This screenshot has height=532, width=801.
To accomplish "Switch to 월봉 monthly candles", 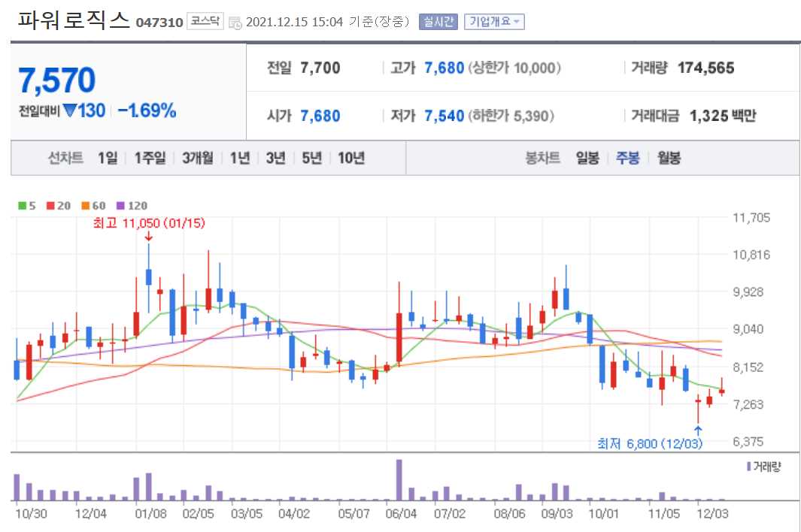I will coord(669,158).
